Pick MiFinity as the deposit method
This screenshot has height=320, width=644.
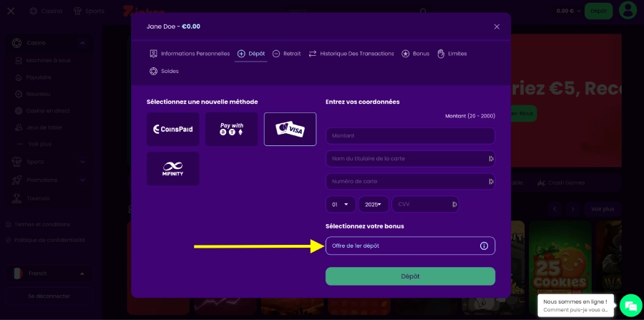tap(172, 169)
